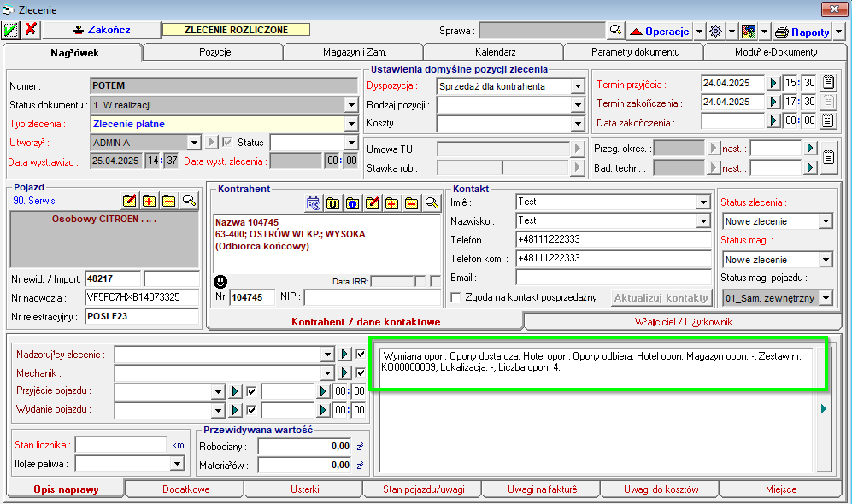This screenshot has height=504, width=852.
Task: Toggle the Zgoda na kontakt posprzedażny checkbox
Action: [456, 297]
